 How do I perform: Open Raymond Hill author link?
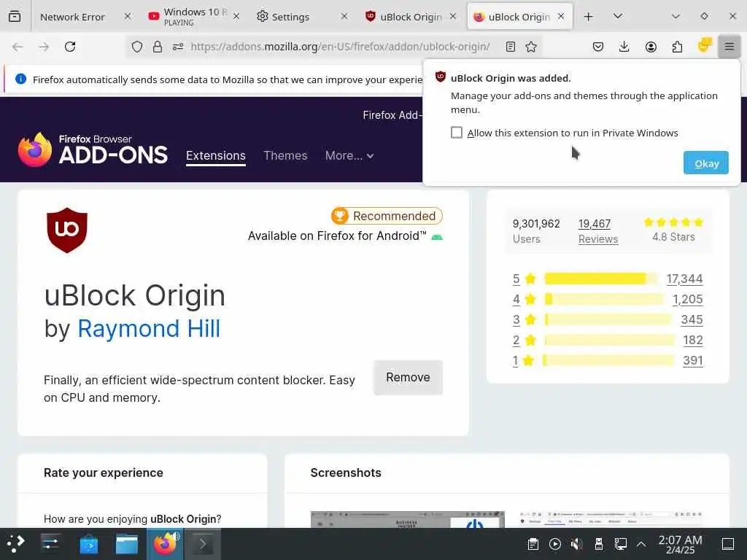click(149, 329)
